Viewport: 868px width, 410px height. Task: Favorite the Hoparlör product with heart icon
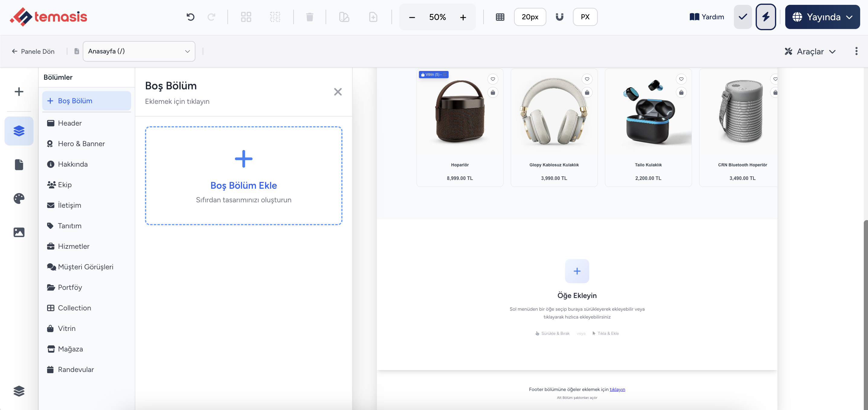(493, 79)
